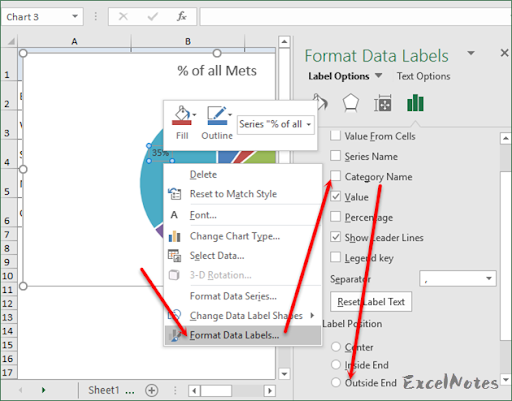Click the Font letter A icon

pos(174,215)
